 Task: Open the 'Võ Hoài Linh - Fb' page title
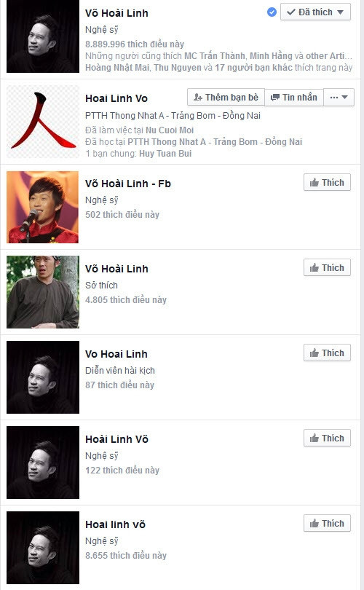(128, 184)
